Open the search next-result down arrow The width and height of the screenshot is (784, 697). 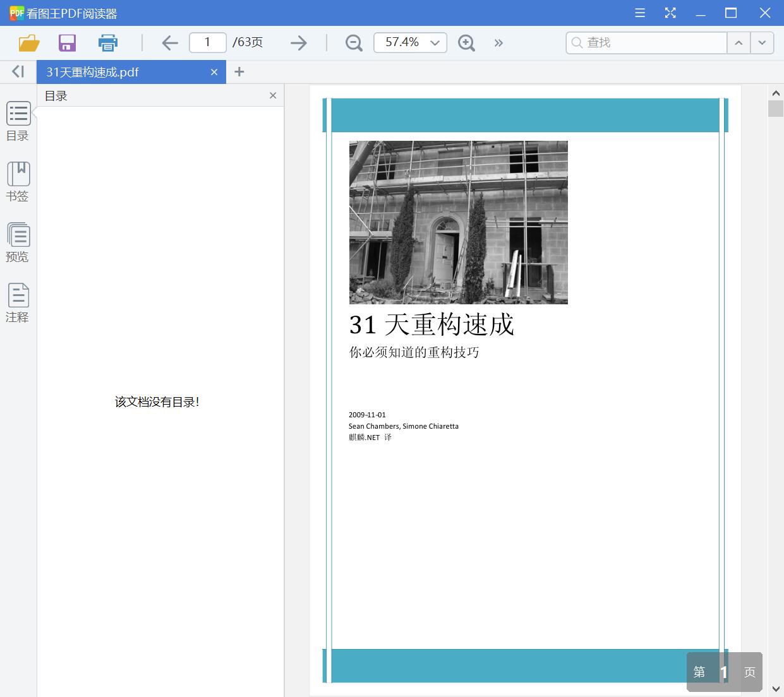point(762,42)
